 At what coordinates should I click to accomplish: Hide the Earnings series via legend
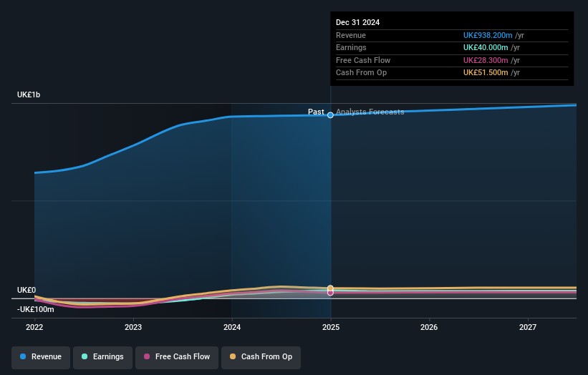click(102, 356)
